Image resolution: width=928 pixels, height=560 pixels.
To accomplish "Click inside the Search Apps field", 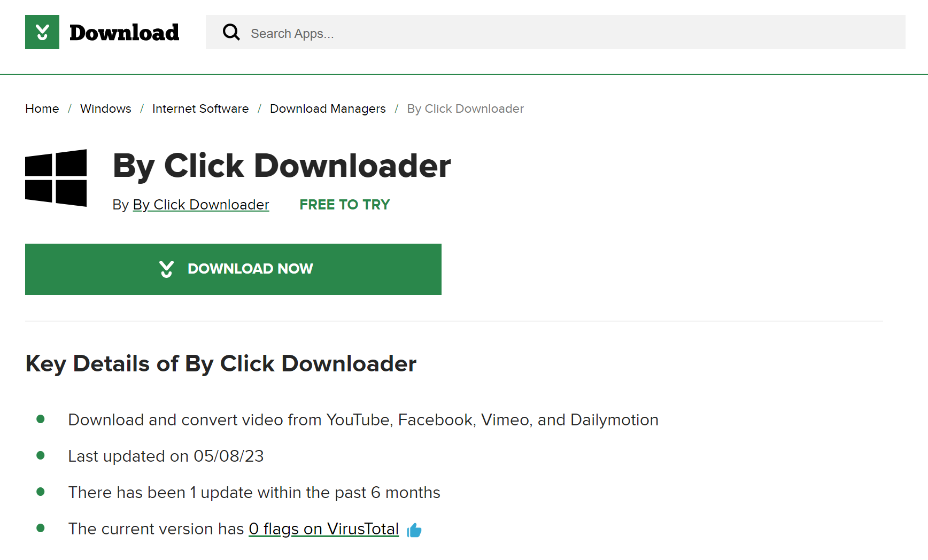I will [x=374, y=33].
